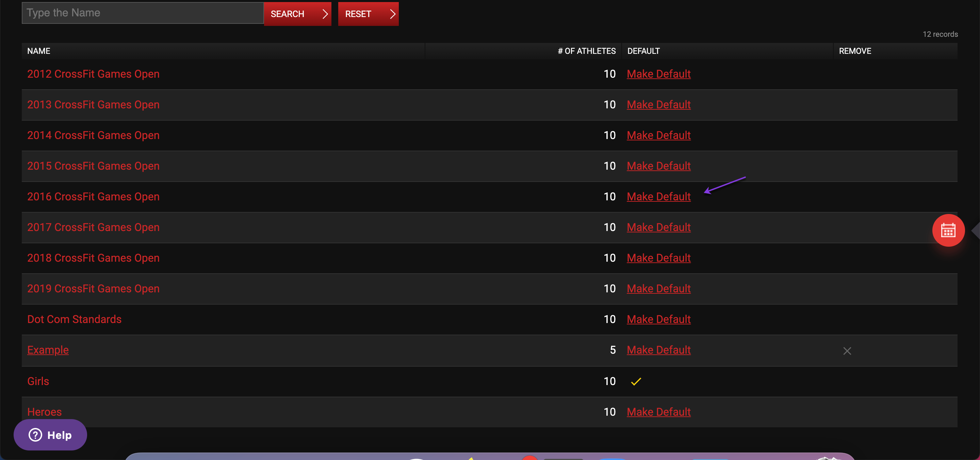Click Make Default for Heroes benchmark
Image resolution: width=980 pixels, height=460 pixels.
[x=658, y=411]
